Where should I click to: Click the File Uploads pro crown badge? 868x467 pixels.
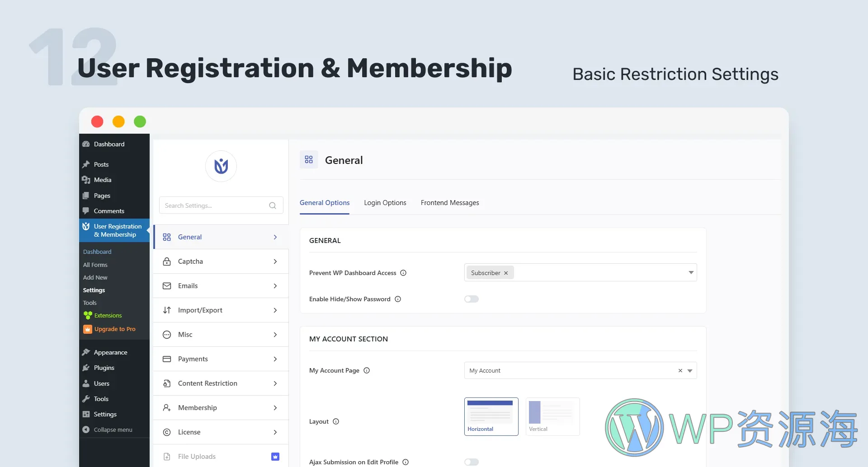point(275,457)
